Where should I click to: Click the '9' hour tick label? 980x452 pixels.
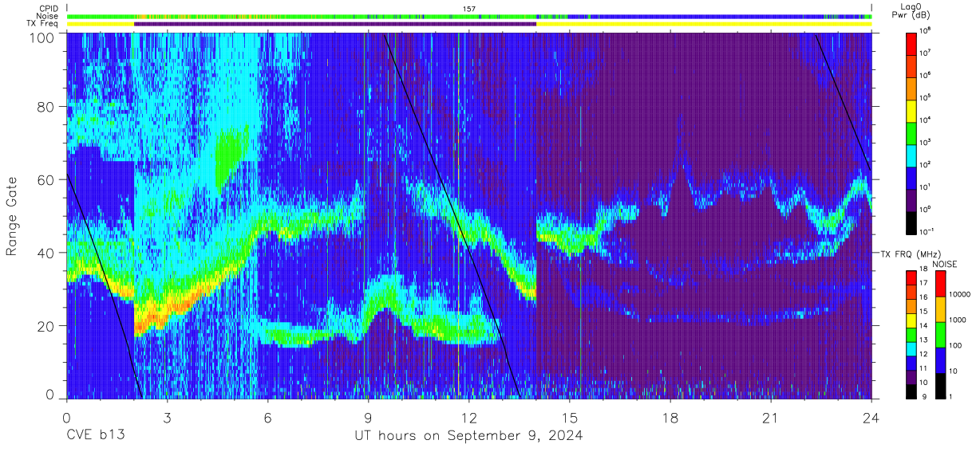coord(368,418)
